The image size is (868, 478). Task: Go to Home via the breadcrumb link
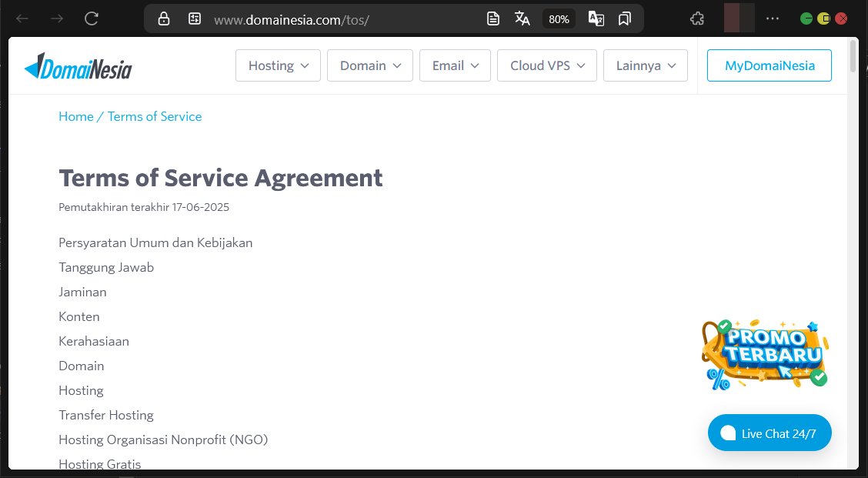click(x=75, y=116)
